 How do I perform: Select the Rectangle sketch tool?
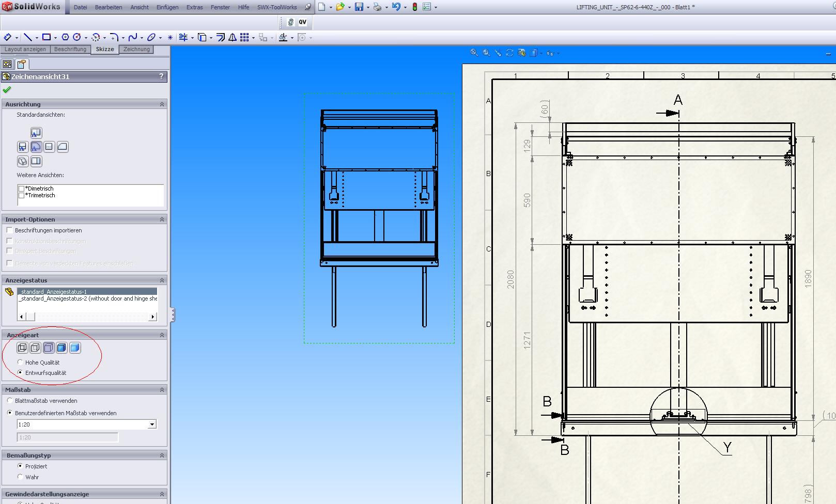tap(47, 37)
